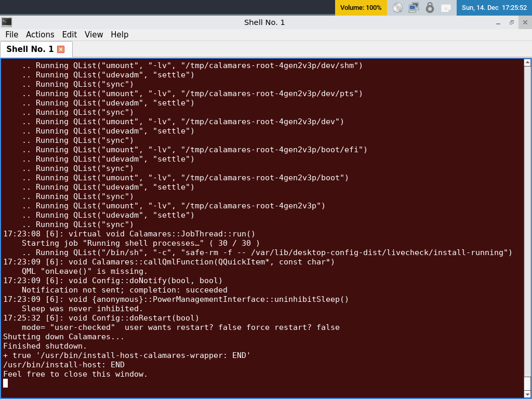Click the terminal icon in the title bar
The image size is (532, 399).
(7, 22)
